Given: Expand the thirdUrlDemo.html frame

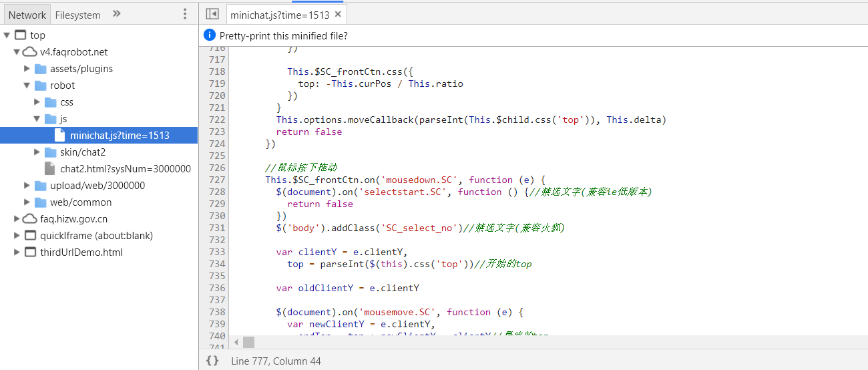Looking at the screenshot, I should click(17, 252).
